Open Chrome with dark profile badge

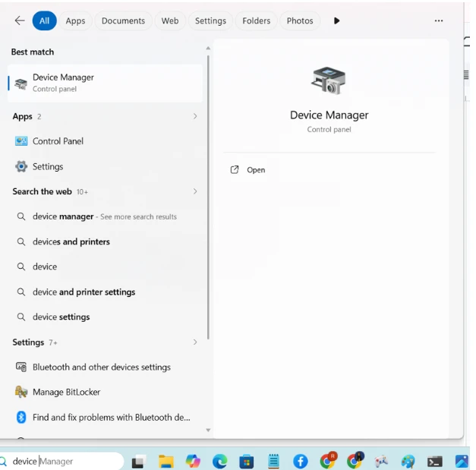click(355, 461)
